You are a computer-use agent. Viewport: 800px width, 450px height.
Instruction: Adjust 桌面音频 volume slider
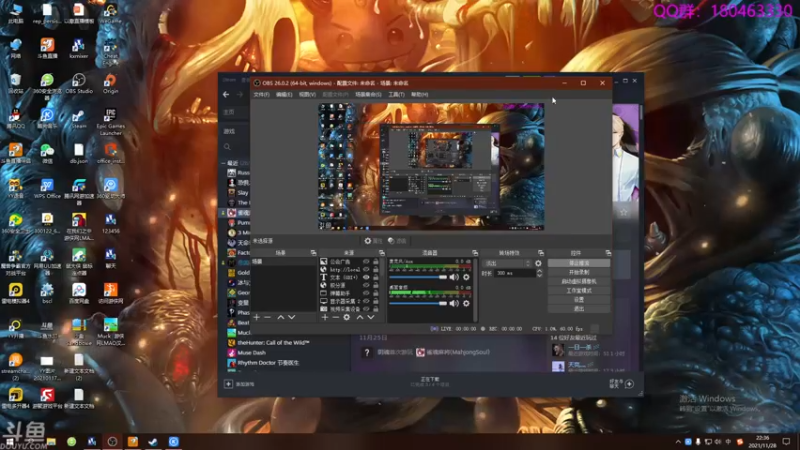pos(418,304)
